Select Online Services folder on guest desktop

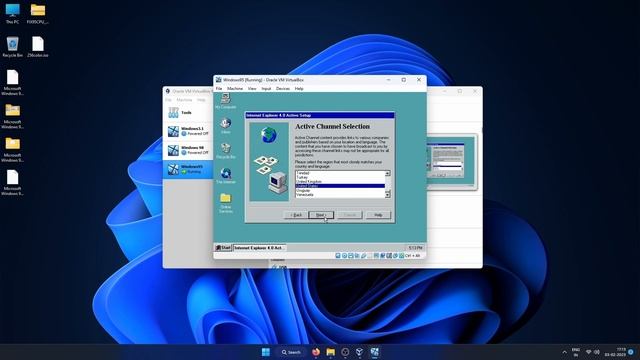[x=226, y=203]
